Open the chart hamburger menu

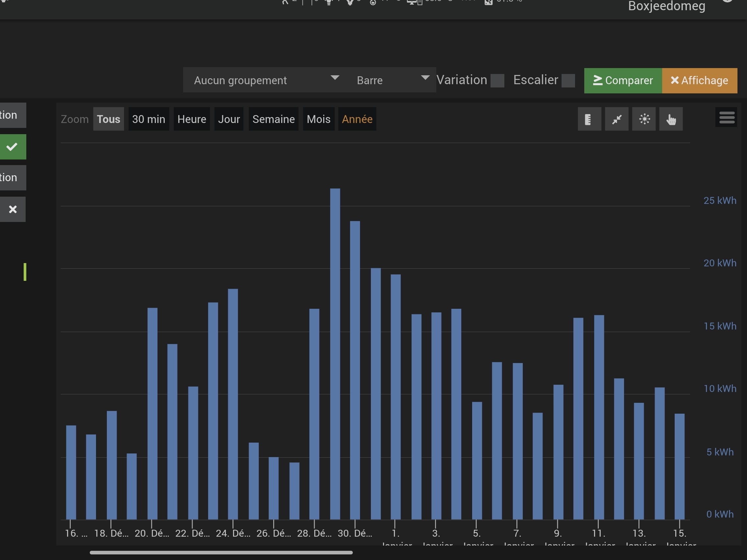(726, 117)
